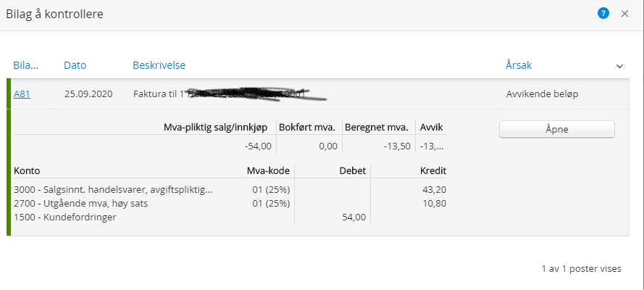
Task: Click the Beregnet mva. column header
Action: [x=377, y=128]
